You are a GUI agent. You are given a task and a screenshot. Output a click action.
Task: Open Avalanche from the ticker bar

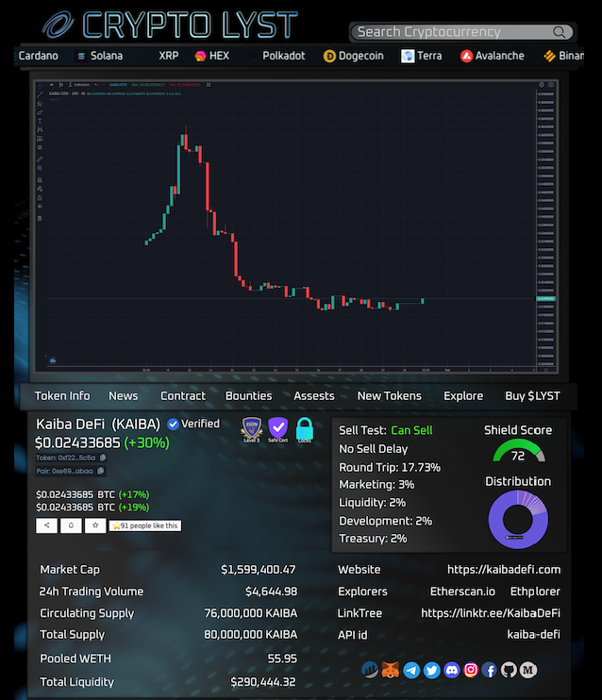[493, 56]
